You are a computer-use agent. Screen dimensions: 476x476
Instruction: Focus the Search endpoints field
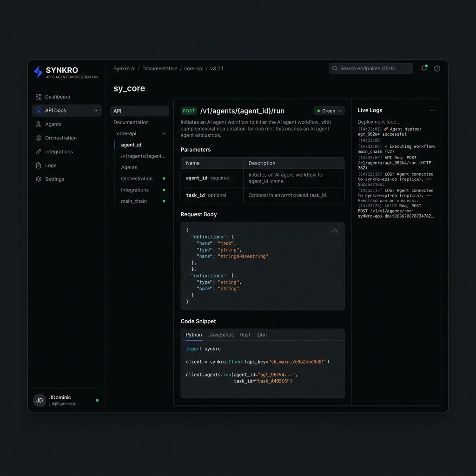tap(370, 69)
